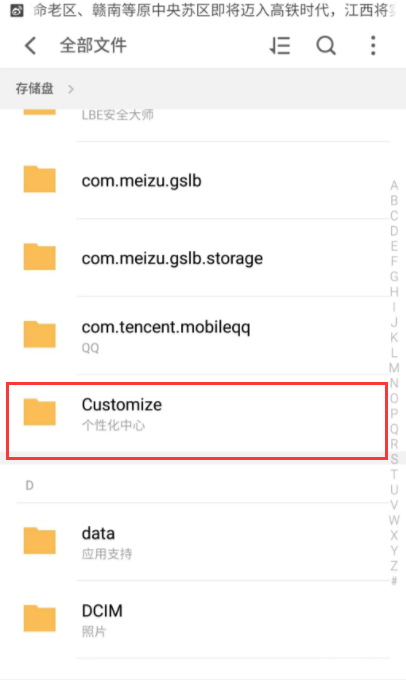Jump to letter Z in index
This screenshot has width=406, height=680.
394,566
